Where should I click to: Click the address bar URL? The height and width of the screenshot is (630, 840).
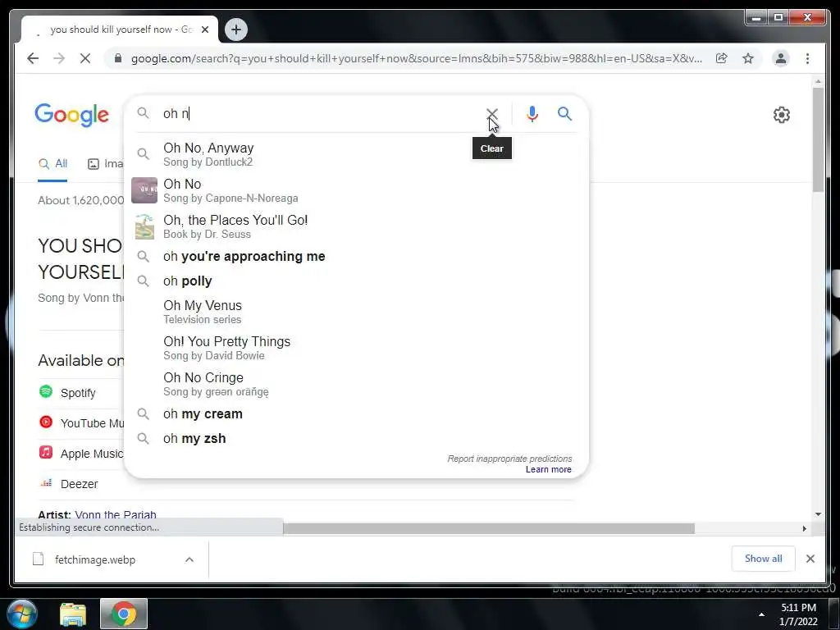[x=416, y=58]
